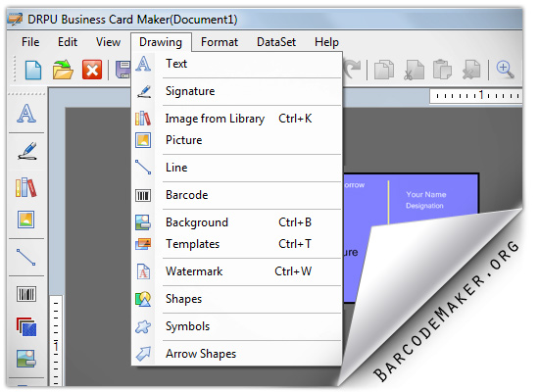Open the File menu
539x392 pixels.
(x=30, y=42)
